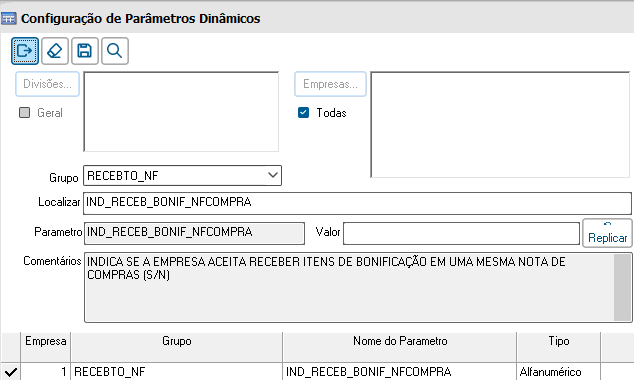Uncheck the Todas checkbox
The height and width of the screenshot is (380, 634).
(x=303, y=112)
